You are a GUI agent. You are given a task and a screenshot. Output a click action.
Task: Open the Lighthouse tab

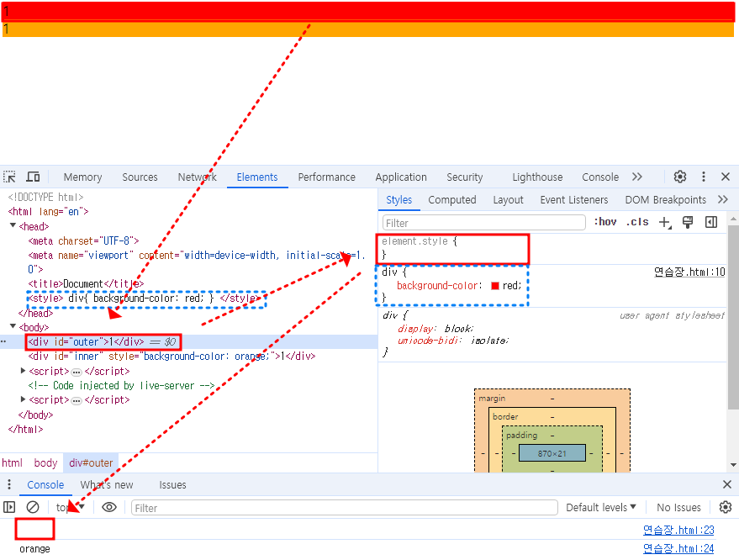click(537, 177)
